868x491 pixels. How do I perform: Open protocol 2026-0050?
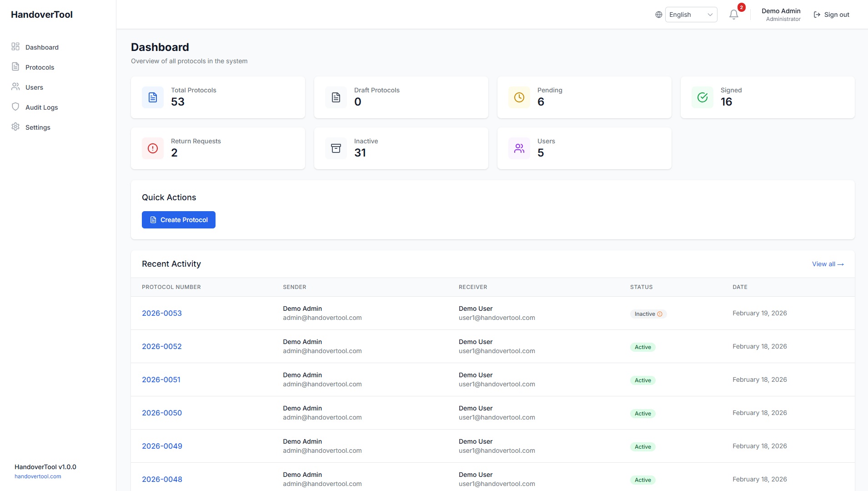coord(162,413)
